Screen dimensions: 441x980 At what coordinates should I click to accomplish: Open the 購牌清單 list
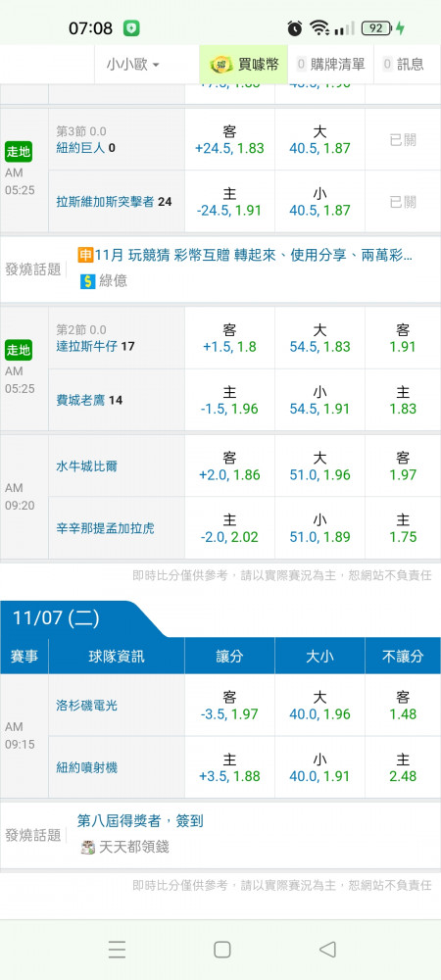pos(330,64)
